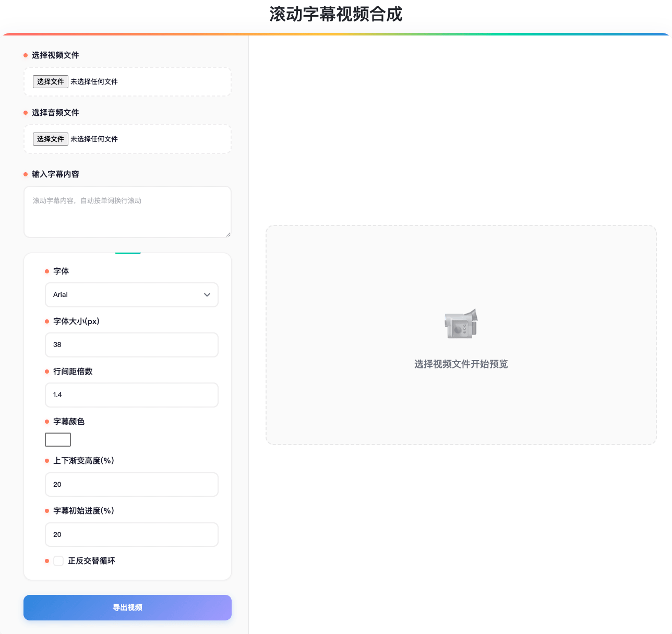Click the 正反交替循环 label text
Screen dimensions: 672x634
pyautogui.click(x=91, y=561)
